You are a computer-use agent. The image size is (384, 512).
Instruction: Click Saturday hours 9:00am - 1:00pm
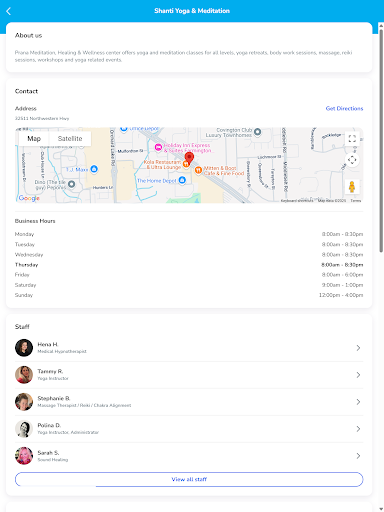[342, 285]
